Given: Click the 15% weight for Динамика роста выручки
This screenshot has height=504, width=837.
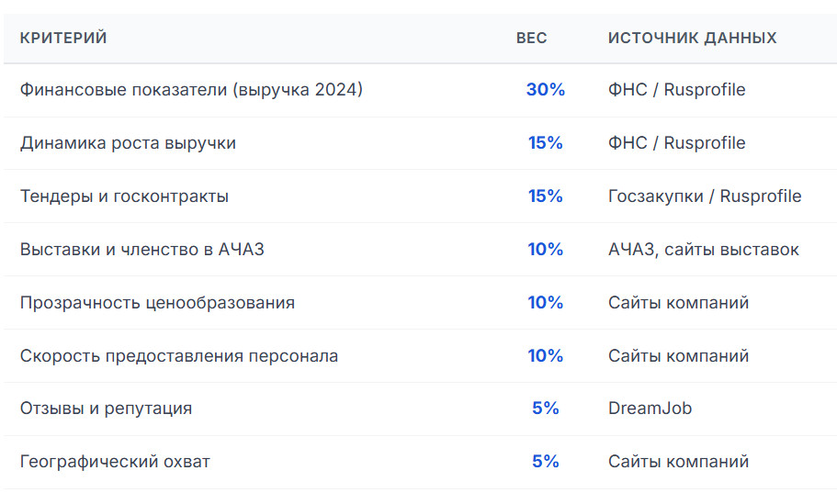Looking at the screenshot, I should 545,143.
